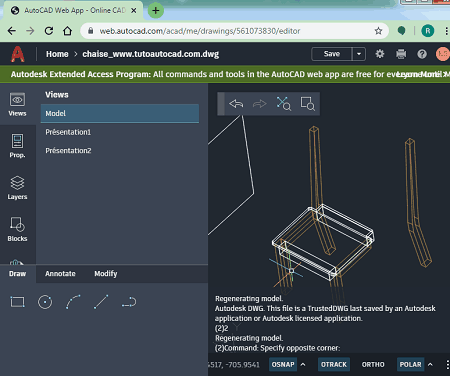The height and width of the screenshot is (376, 450).
Task: Switch to the Annotate tab
Action: (60, 274)
